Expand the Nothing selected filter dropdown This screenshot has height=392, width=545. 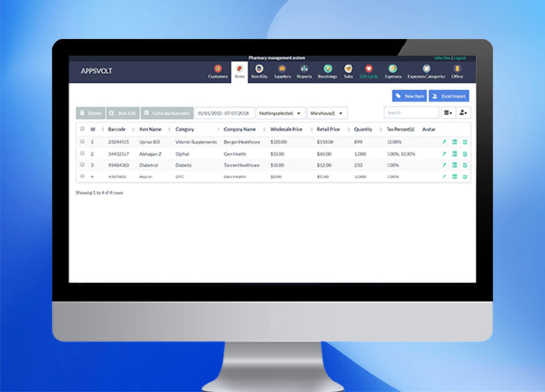point(280,112)
